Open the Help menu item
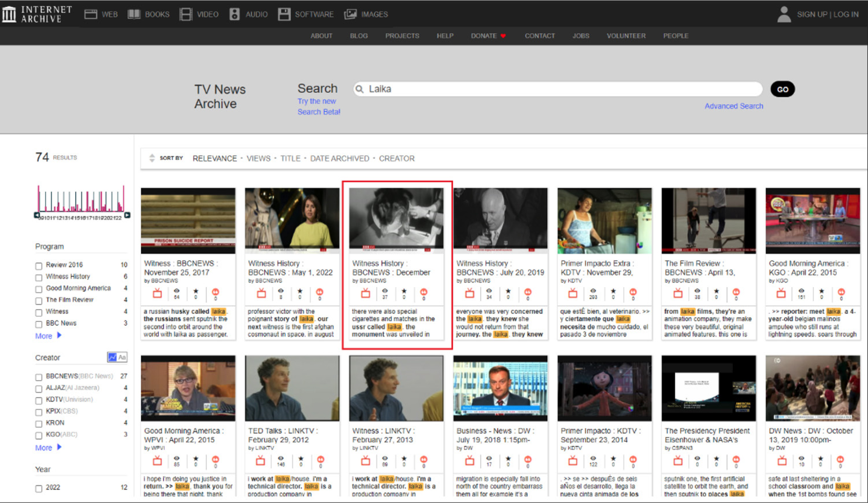868x503 pixels. pyautogui.click(x=445, y=36)
